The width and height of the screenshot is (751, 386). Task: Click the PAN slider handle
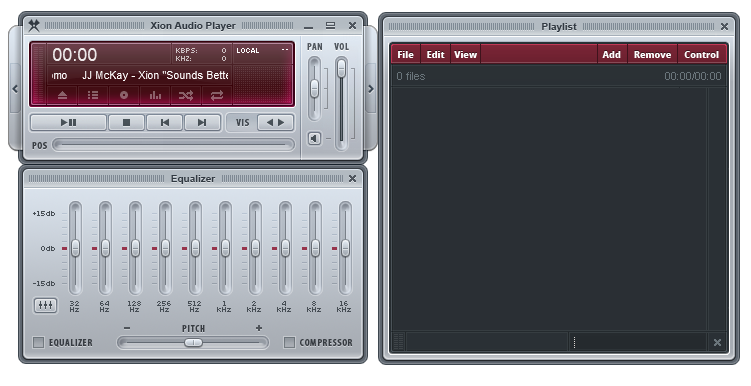tap(314, 89)
